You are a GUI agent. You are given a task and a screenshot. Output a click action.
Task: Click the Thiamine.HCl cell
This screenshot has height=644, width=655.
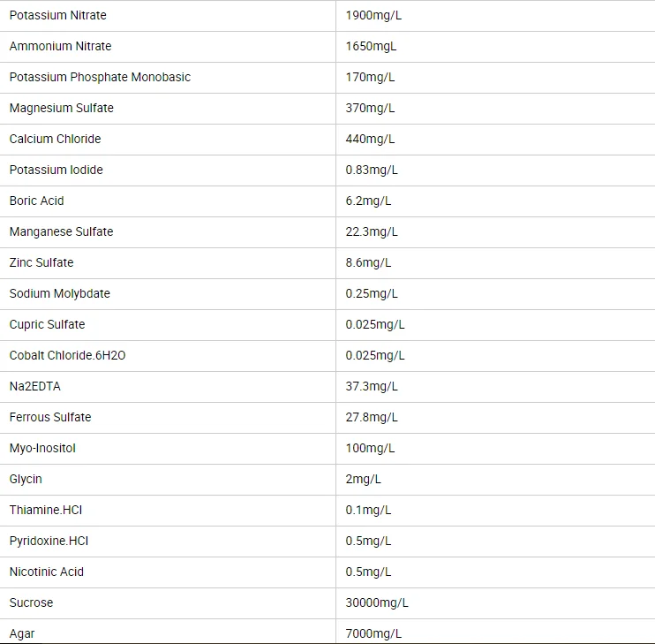(46, 510)
